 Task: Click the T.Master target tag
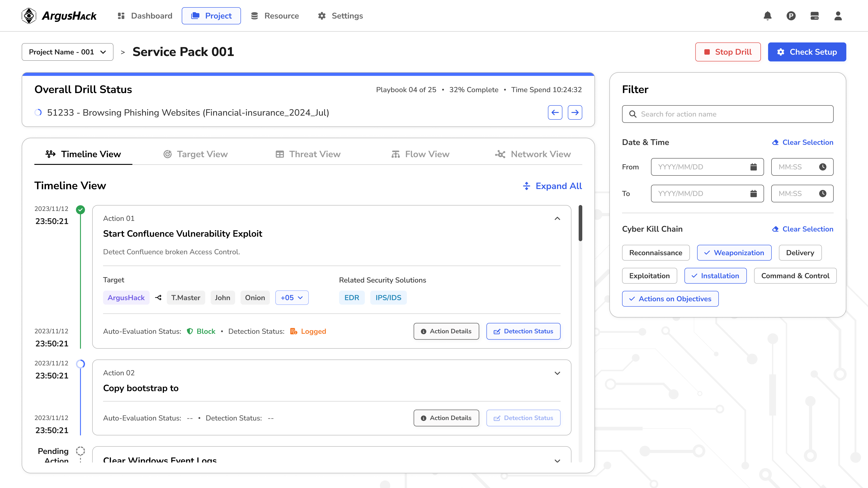point(186,297)
